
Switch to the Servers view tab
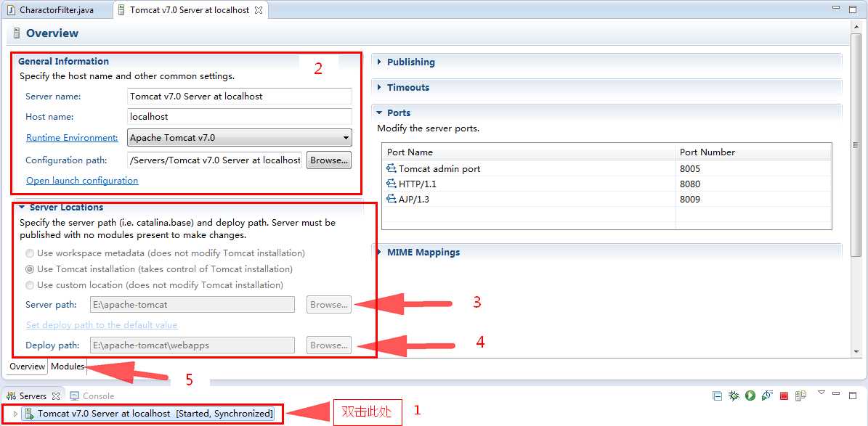coord(33,396)
